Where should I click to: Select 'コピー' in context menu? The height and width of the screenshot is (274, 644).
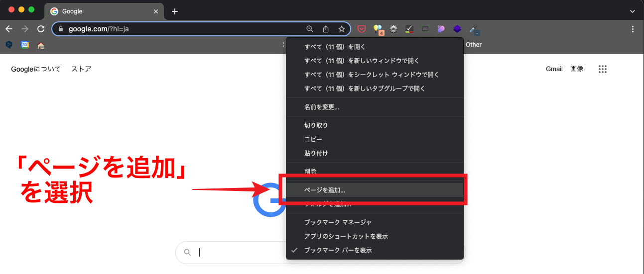tap(375, 139)
